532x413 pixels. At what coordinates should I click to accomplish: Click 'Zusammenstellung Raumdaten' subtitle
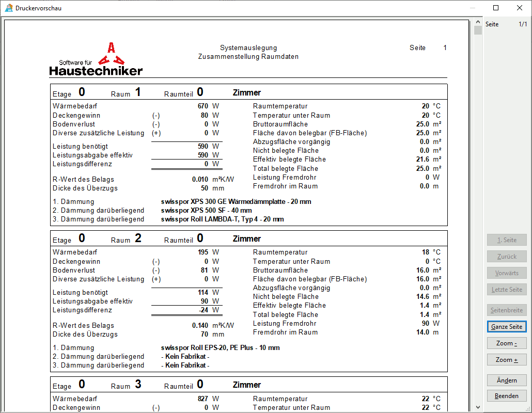pyautogui.click(x=248, y=57)
